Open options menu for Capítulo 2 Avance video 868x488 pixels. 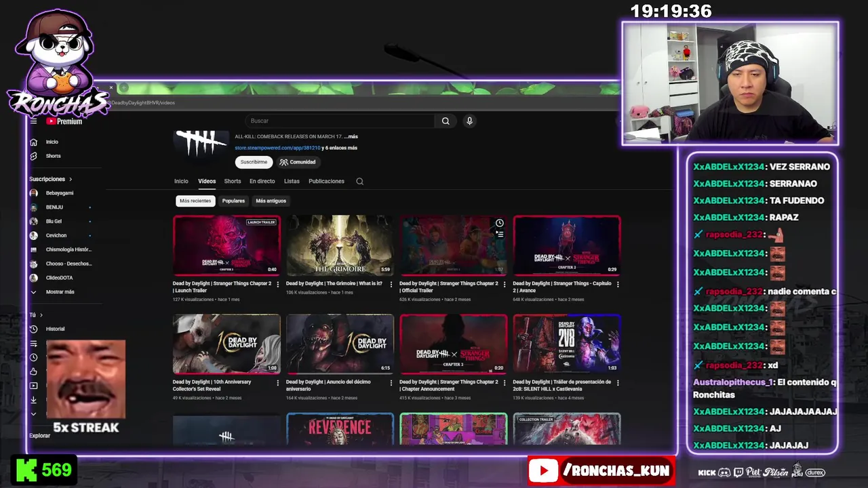coord(617,284)
